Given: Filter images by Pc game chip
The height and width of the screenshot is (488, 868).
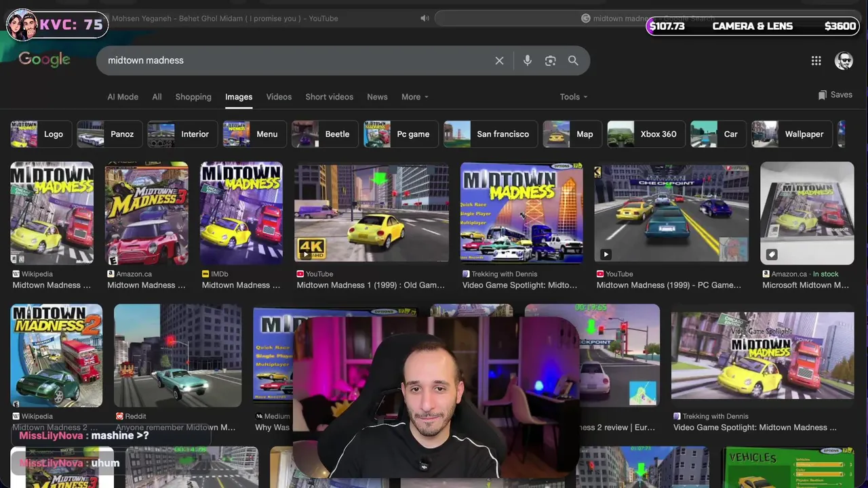Looking at the screenshot, I should coord(400,134).
